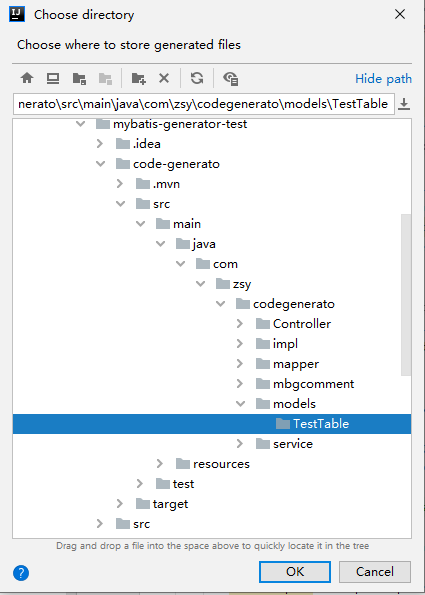
Task: Select the models folder
Action: (x=286, y=404)
